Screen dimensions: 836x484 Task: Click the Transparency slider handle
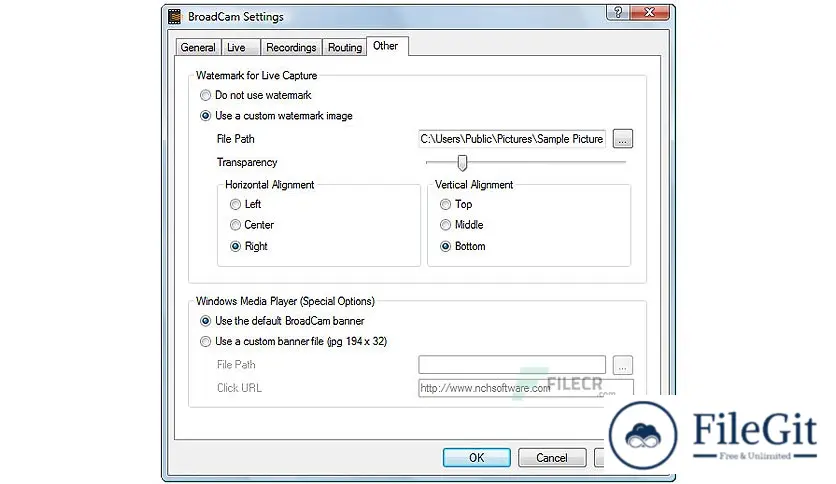coord(462,163)
